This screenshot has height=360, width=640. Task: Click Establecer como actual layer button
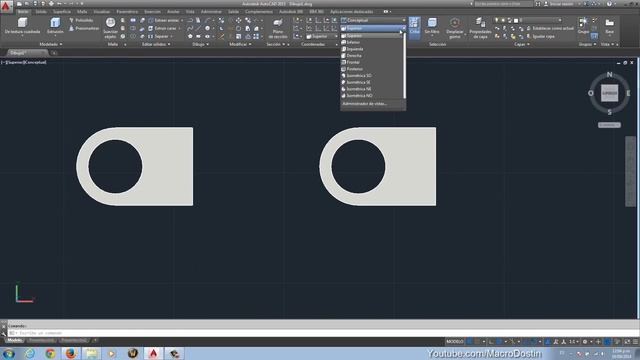550,28
